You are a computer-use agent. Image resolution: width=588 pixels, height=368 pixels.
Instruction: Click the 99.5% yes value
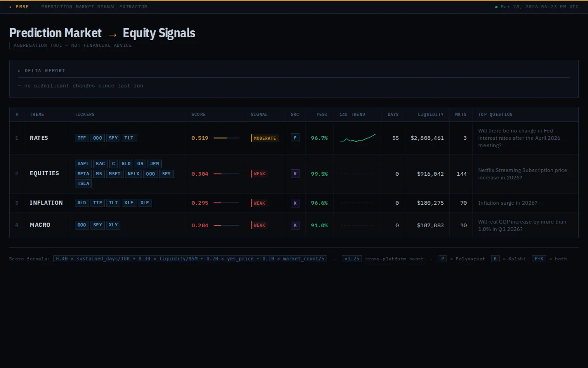click(319, 174)
